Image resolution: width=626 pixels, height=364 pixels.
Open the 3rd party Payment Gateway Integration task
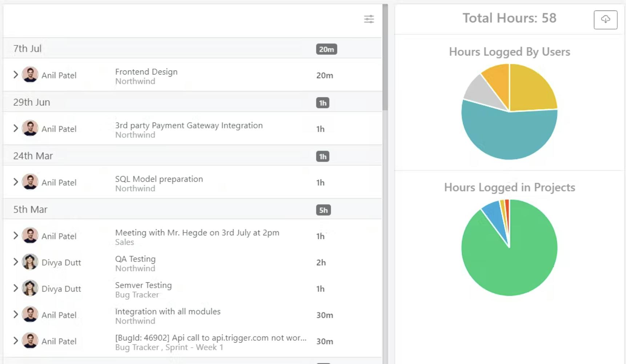coord(189,125)
